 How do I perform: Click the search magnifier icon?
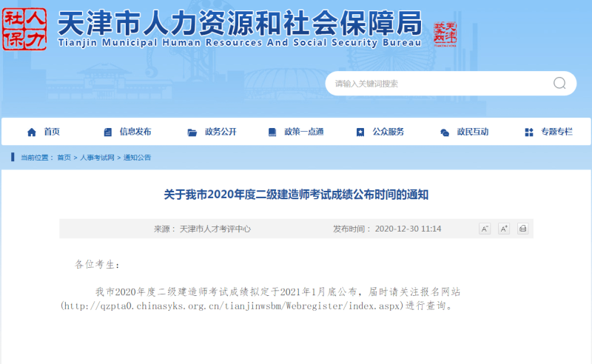click(x=559, y=84)
